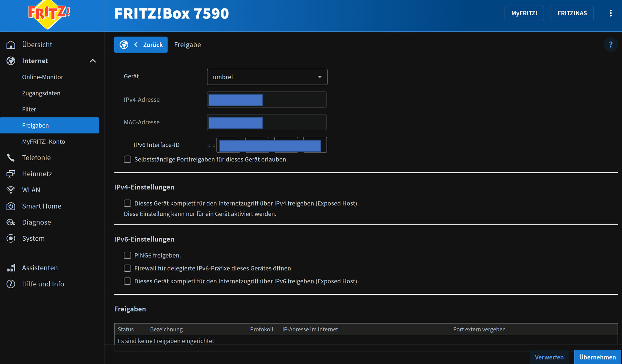Open Online-Monitor in sidebar
The height and width of the screenshot is (364, 622).
(x=42, y=77)
